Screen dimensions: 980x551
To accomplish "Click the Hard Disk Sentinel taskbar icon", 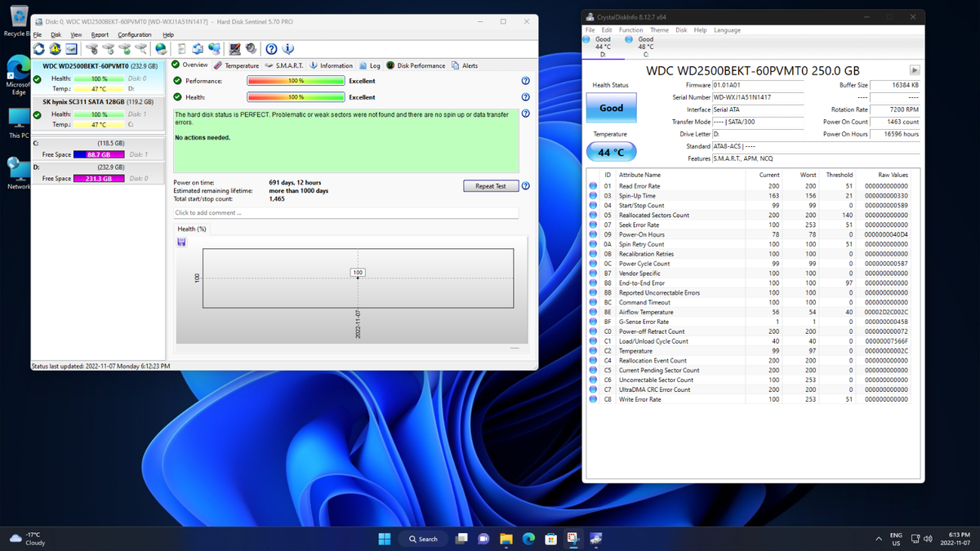I will pyautogui.click(x=596, y=539).
